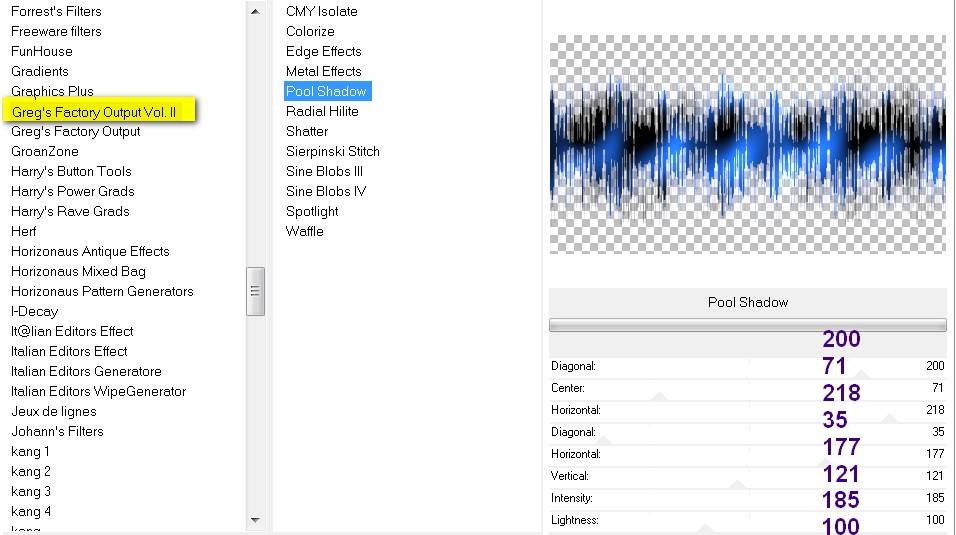Choose Spotlight filter

[x=312, y=212]
